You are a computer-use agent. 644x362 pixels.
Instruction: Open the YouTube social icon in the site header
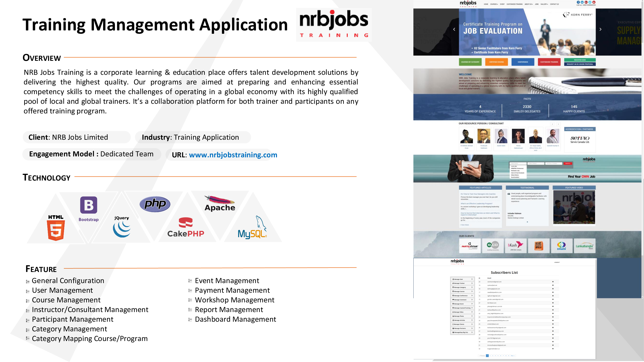(x=594, y=2)
